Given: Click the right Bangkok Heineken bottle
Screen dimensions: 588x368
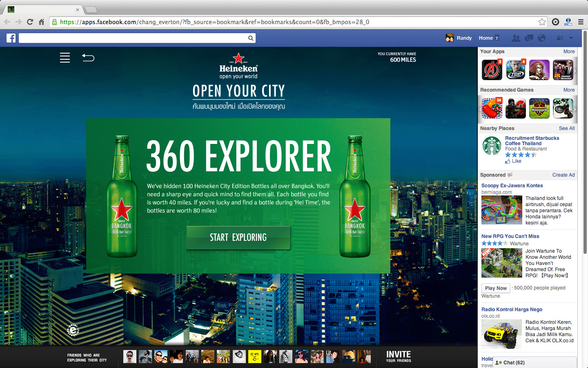Looking at the screenshot, I should point(355,197).
